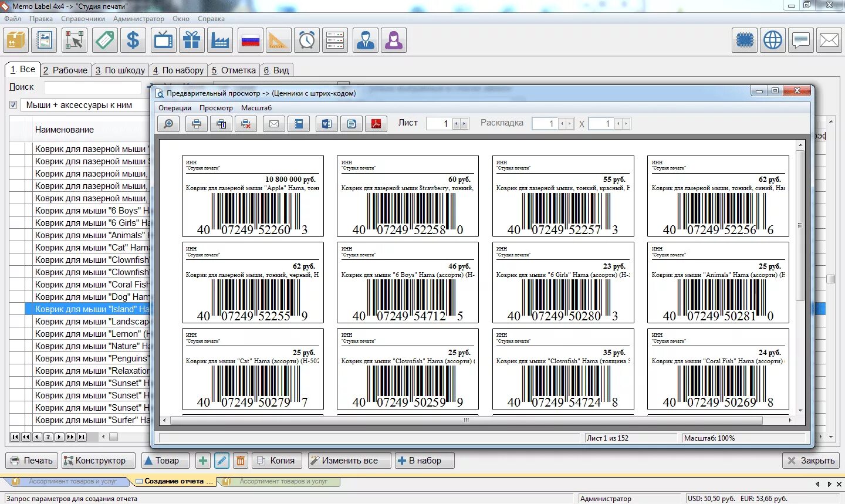Screen dimensions: 845x504
Task: Open the goods box icon in main toolbar
Action: click(x=16, y=40)
